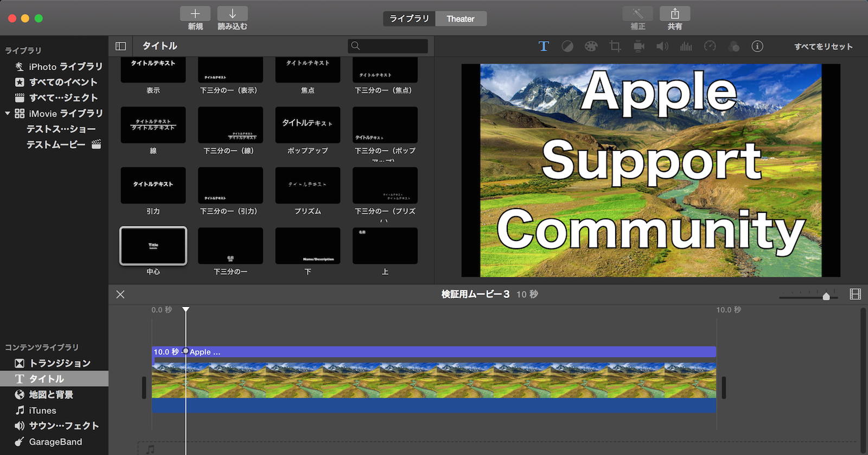Select the プリズム title style

308,185
